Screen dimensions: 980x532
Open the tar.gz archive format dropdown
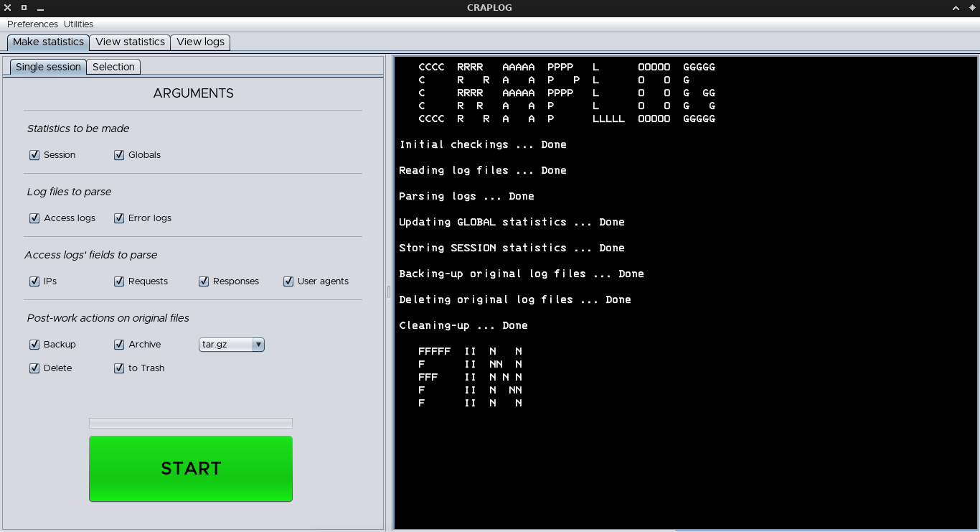(232, 345)
